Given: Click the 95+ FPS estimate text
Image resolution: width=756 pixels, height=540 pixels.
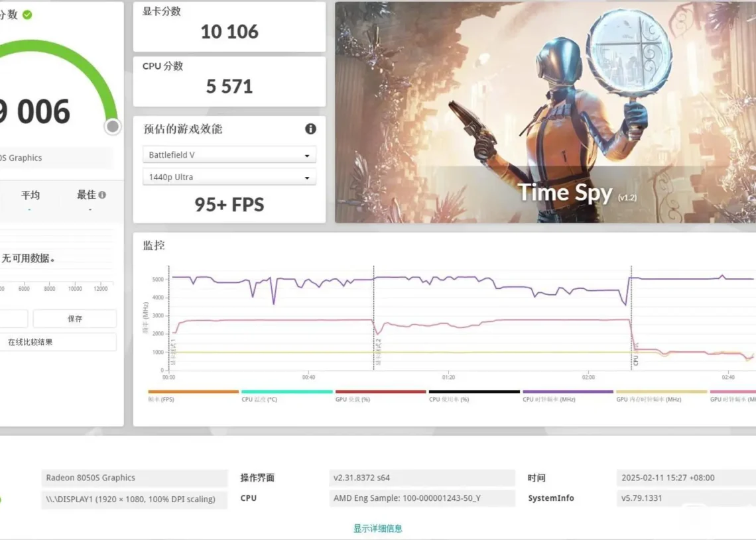Looking at the screenshot, I should tap(229, 205).
